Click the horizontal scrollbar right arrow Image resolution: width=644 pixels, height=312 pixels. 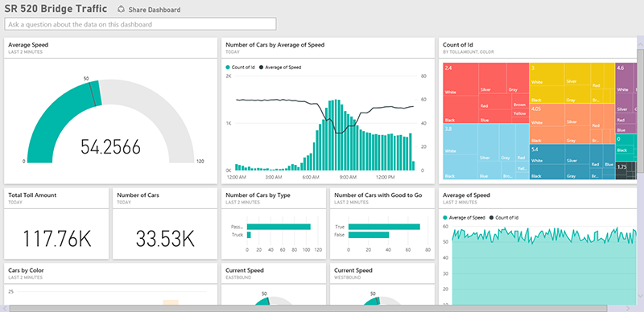click(627, 308)
